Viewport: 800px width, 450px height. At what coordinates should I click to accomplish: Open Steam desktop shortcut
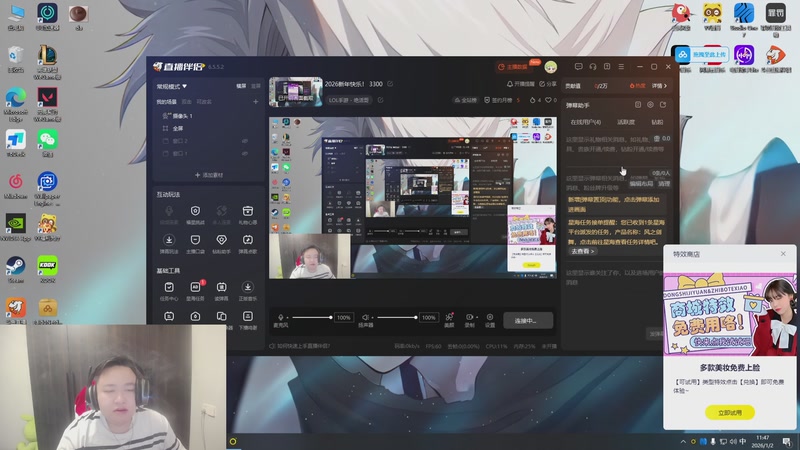click(15, 269)
